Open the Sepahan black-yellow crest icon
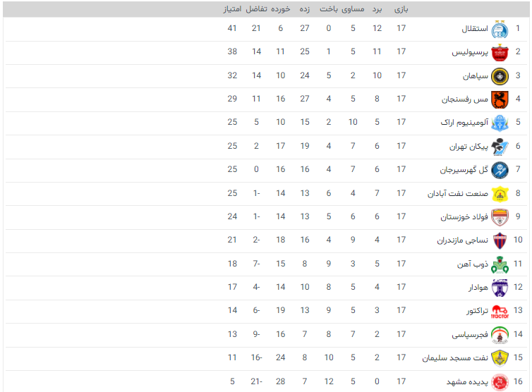The height and width of the screenshot is (392, 532). click(500, 76)
